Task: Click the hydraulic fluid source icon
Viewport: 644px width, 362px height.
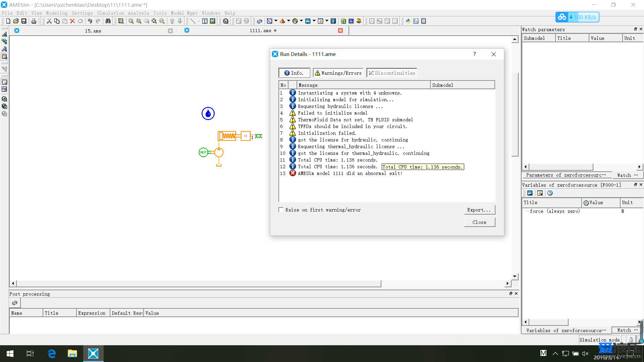Action: 208,114
